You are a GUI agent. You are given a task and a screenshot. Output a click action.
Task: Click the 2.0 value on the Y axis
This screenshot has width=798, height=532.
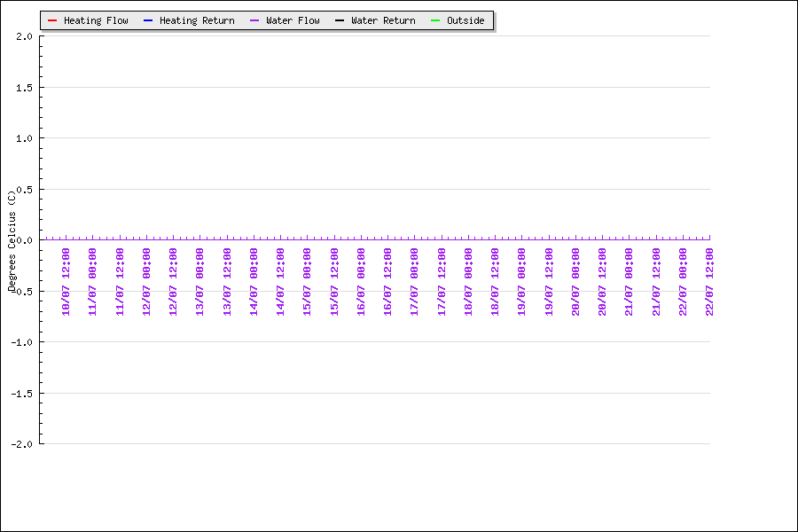click(x=24, y=36)
